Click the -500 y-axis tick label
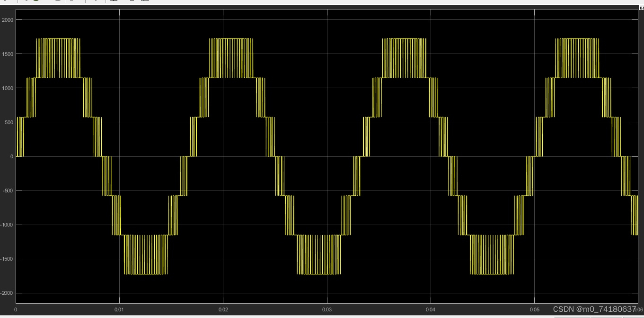Image resolution: width=644 pixels, height=318 pixels. click(x=9, y=191)
